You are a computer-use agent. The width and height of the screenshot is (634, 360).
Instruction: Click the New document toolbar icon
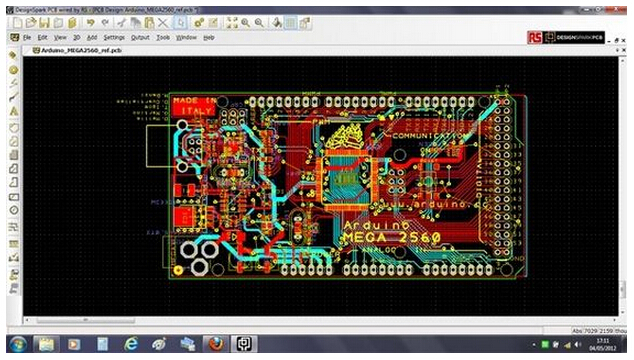click(17, 23)
